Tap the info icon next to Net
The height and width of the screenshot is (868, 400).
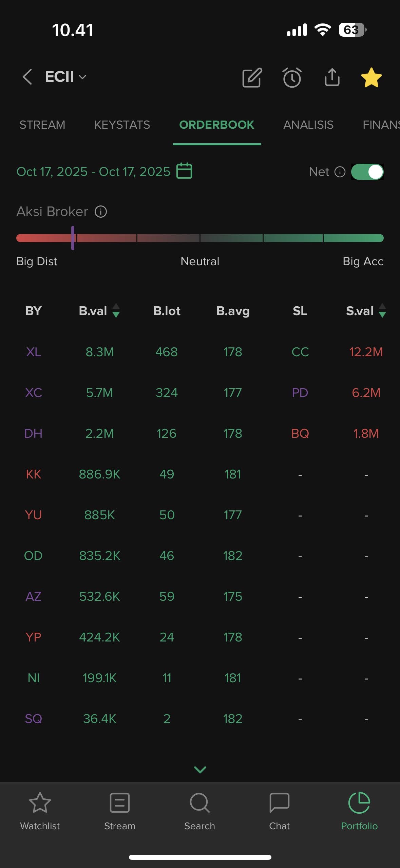(x=340, y=172)
